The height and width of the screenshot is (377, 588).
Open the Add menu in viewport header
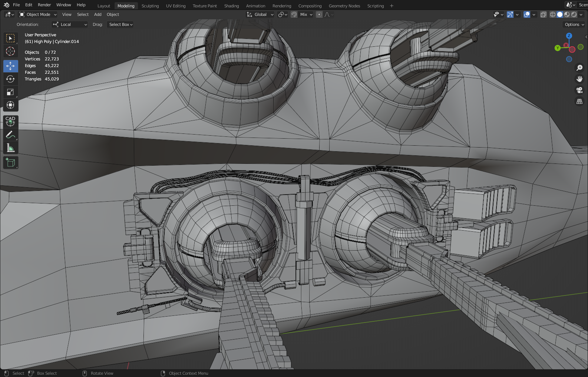click(98, 14)
